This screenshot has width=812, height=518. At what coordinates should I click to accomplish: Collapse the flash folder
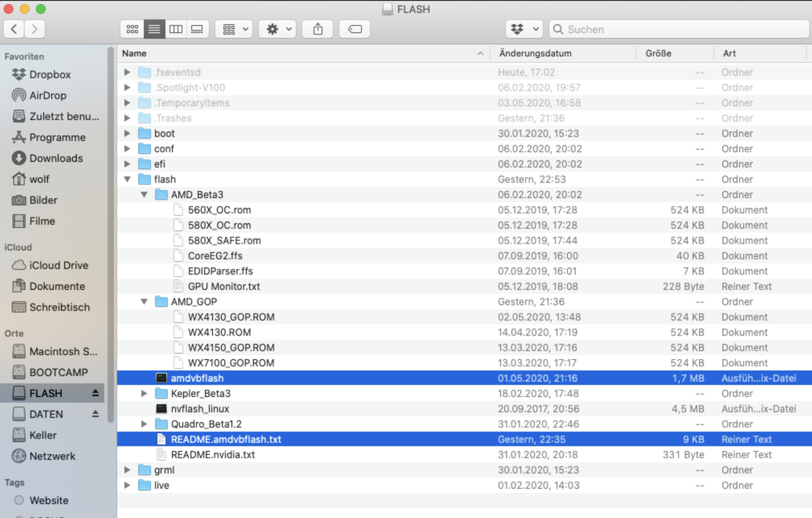[x=127, y=179]
